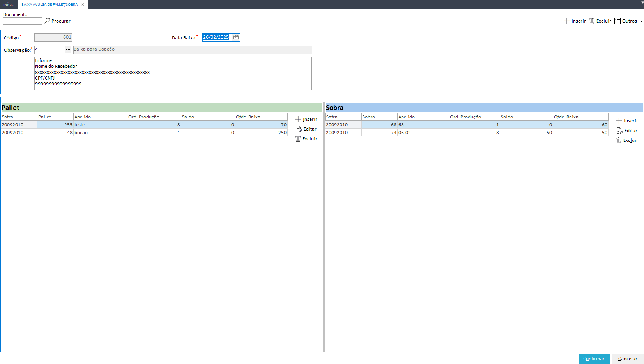The height and width of the screenshot is (364, 644).
Task: Click the top toolbar Excluir trash icon
Action: [592, 21]
